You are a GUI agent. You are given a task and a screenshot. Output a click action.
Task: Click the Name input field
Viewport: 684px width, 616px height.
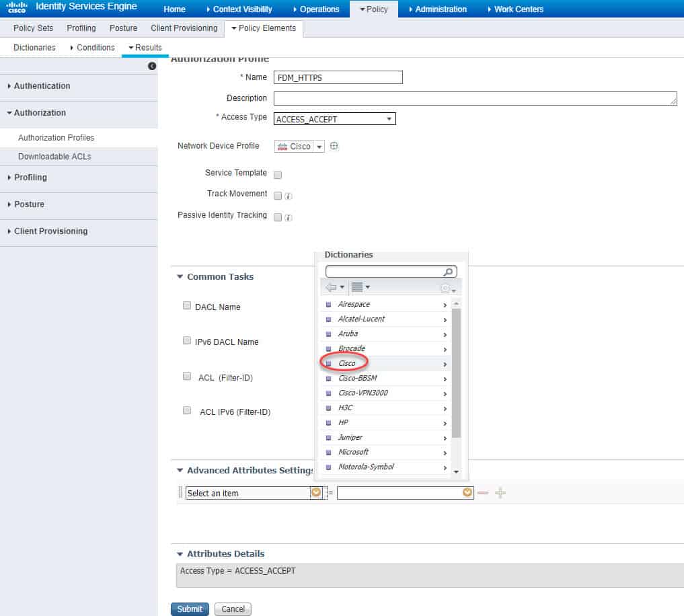point(338,77)
